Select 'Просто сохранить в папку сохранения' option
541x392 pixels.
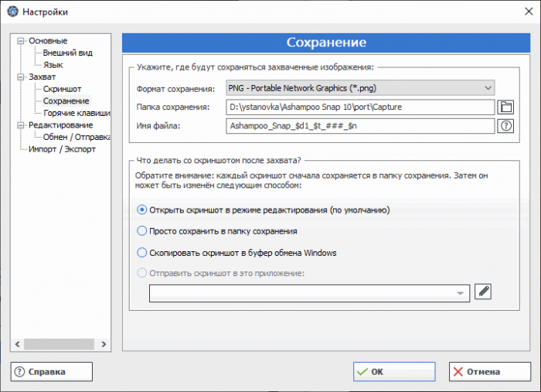[141, 230]
